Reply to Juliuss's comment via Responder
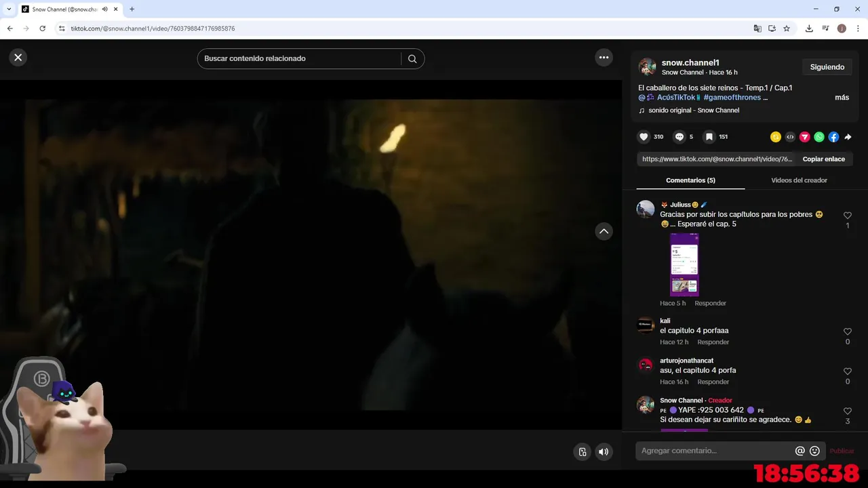This screenshot has height=488, width=868. point(710,303)
